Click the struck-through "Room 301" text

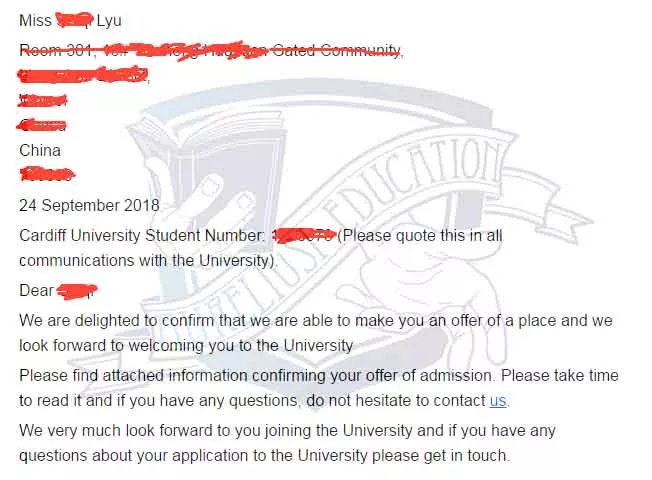[56, 50]
